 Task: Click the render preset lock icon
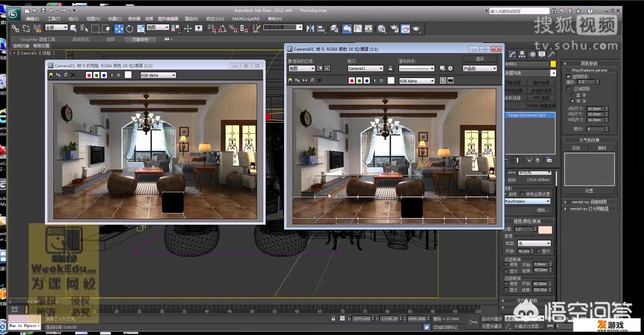click(390, 68)
